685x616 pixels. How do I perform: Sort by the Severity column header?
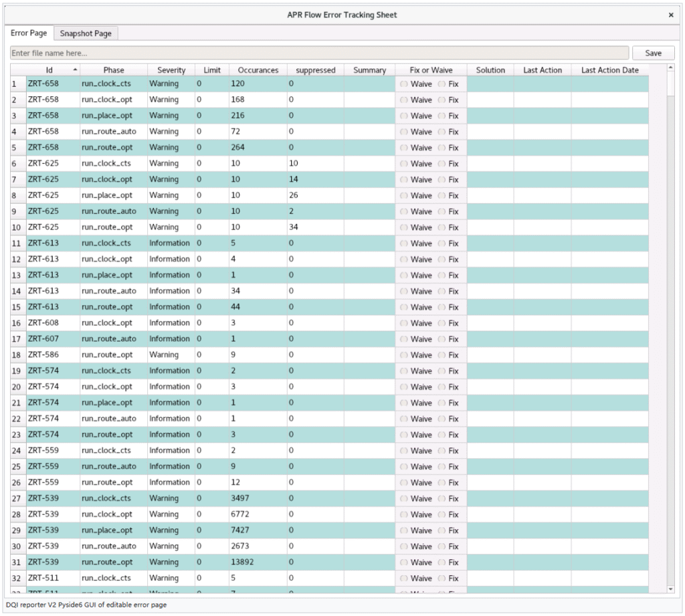click(x=171, y=70)
